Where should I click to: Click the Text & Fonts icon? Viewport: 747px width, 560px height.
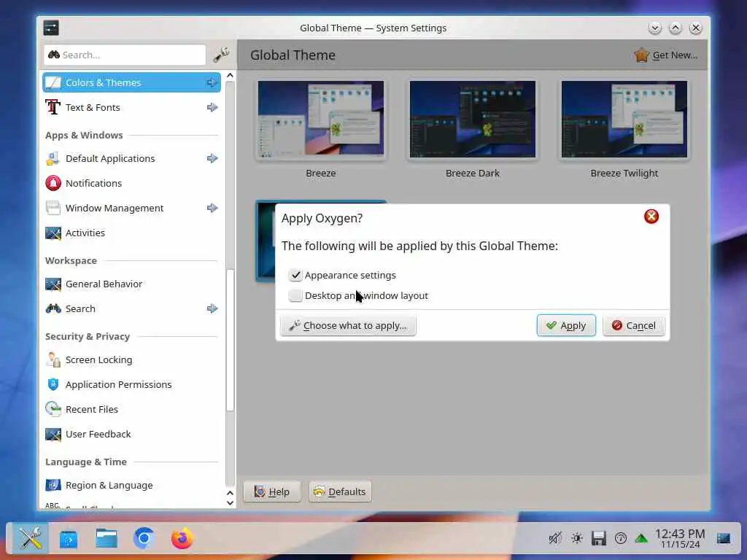[53, 107]
